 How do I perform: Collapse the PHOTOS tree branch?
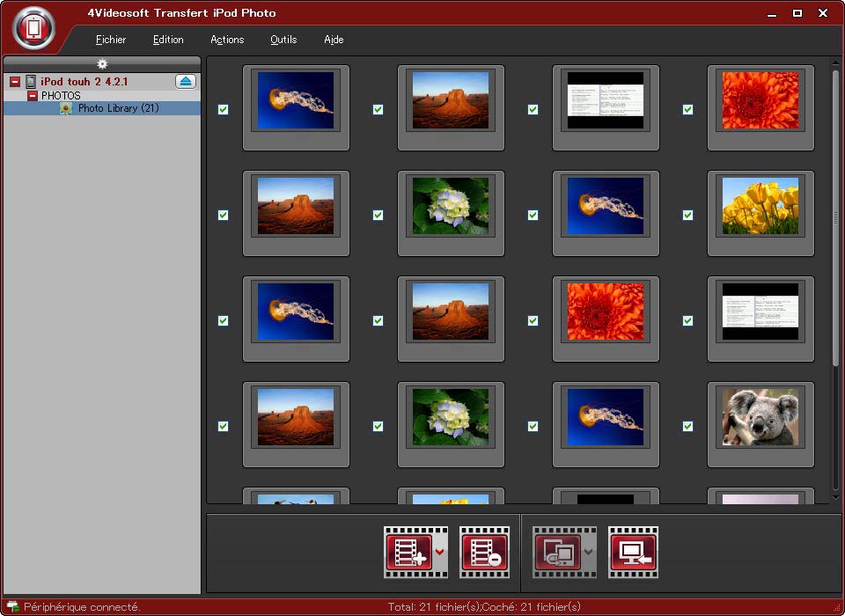click(x=33, y=95)
